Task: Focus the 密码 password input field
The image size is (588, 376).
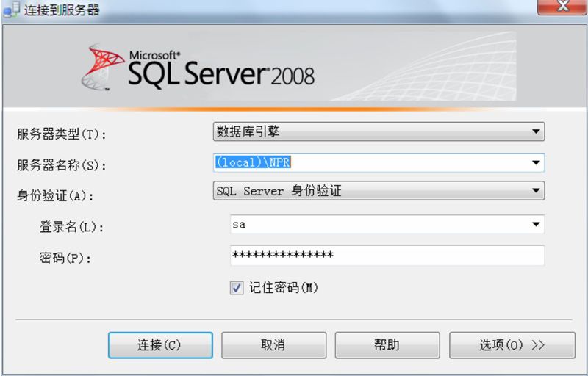Action: [x=387, y=256]
